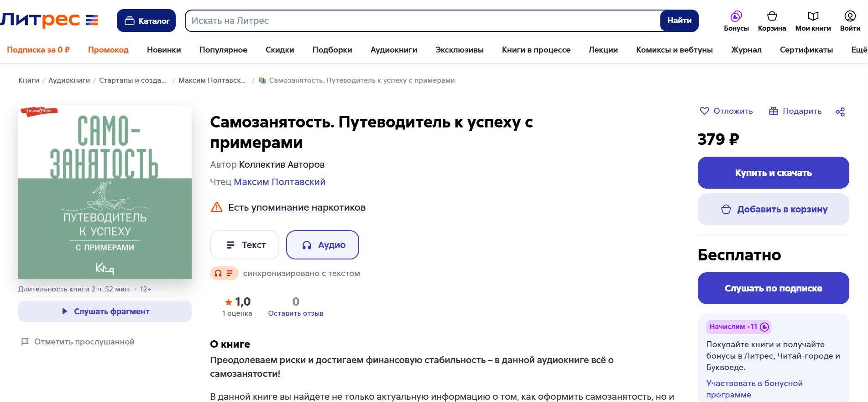Go to Популярное section
868x402 pixels.
pos(223,50)
